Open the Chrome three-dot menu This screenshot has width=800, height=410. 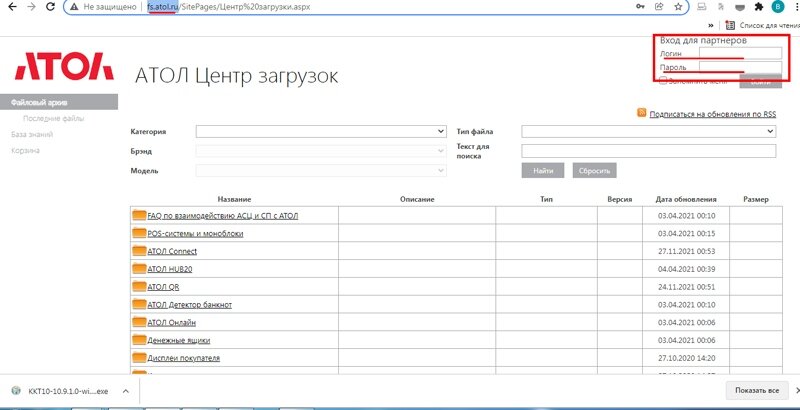point(795,7)
